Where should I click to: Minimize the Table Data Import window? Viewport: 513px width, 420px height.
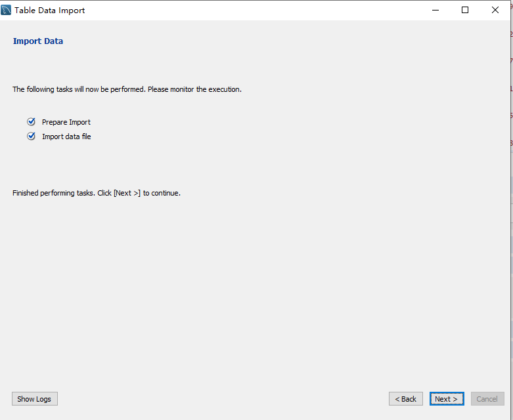[435, 10]
